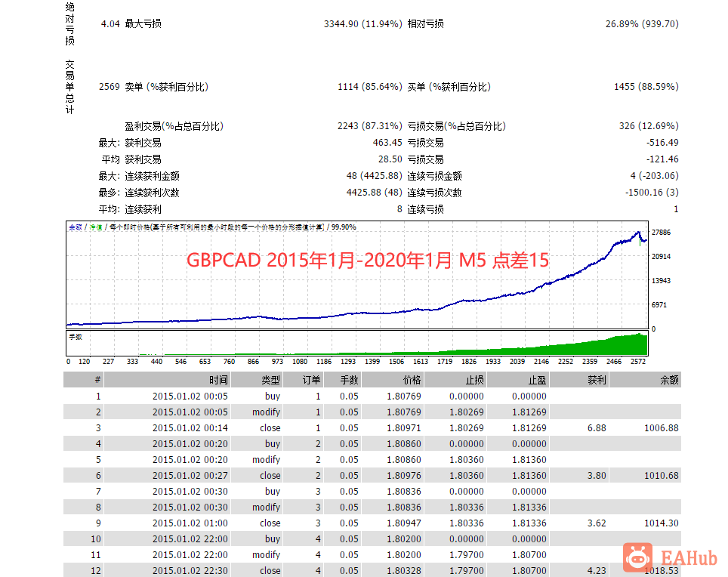Select consecutive wins value 48 (4425.88)

(375, 176)
